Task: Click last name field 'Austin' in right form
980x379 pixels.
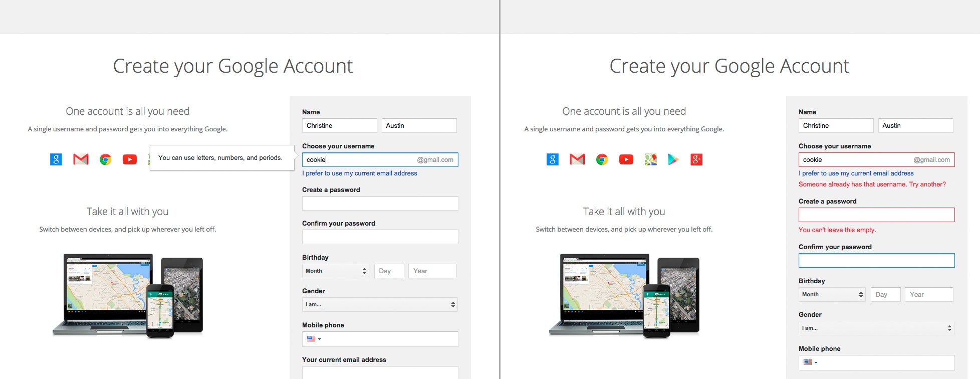Action: (x=916, y=125)
